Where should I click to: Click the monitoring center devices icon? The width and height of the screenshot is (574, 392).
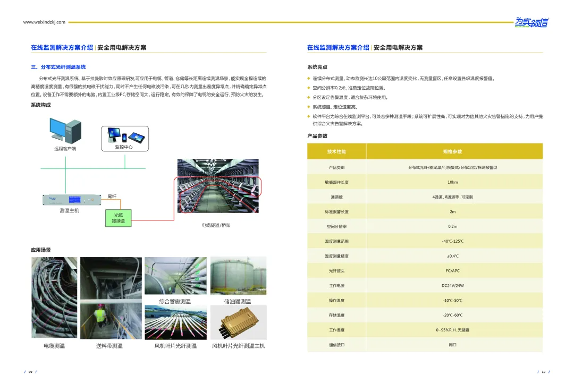(124, 135)
